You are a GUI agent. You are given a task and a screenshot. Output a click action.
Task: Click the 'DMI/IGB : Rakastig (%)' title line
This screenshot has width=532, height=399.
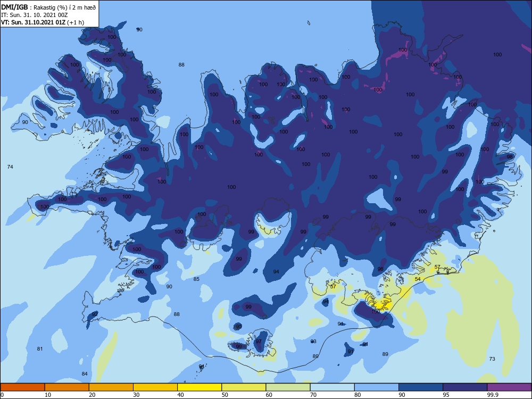point(48,7)
